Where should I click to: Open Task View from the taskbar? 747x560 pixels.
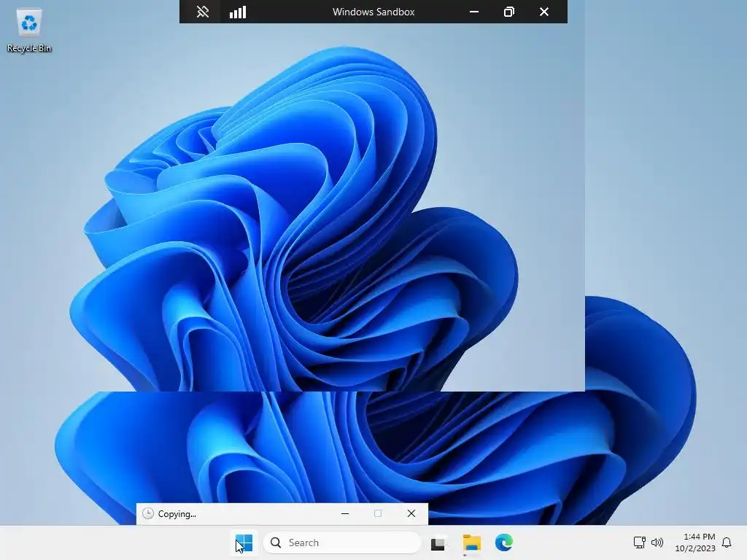(x=438, y=543)
